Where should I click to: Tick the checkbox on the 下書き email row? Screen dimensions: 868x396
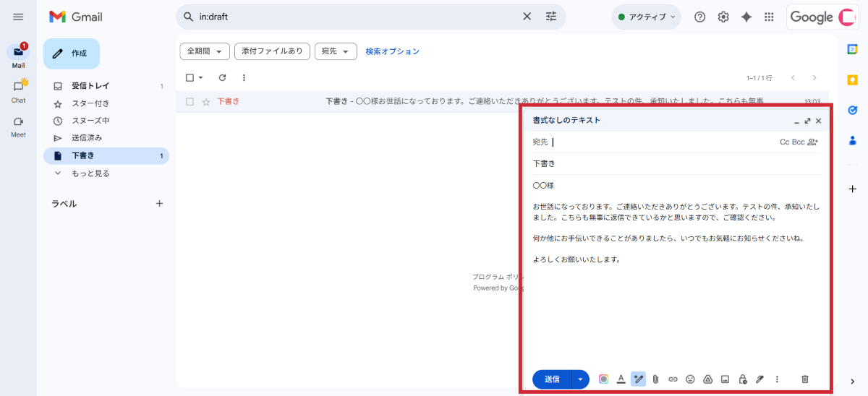click(190, 102)
